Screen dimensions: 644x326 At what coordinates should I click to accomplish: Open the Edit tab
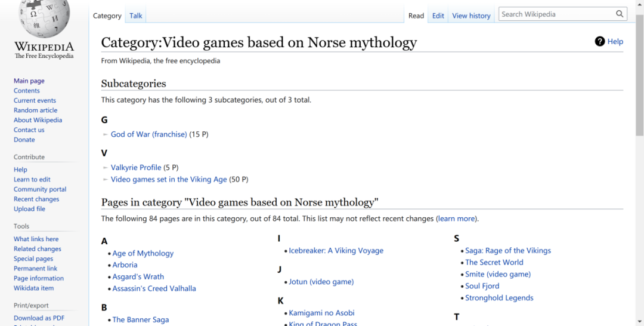pos(438,16)
